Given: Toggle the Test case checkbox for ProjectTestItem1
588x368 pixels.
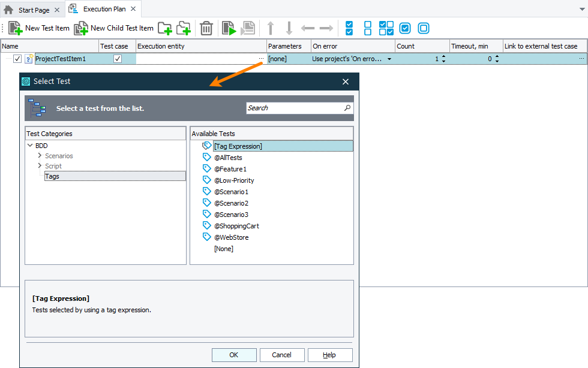Looking at the screenshot, I should point(118,59).
